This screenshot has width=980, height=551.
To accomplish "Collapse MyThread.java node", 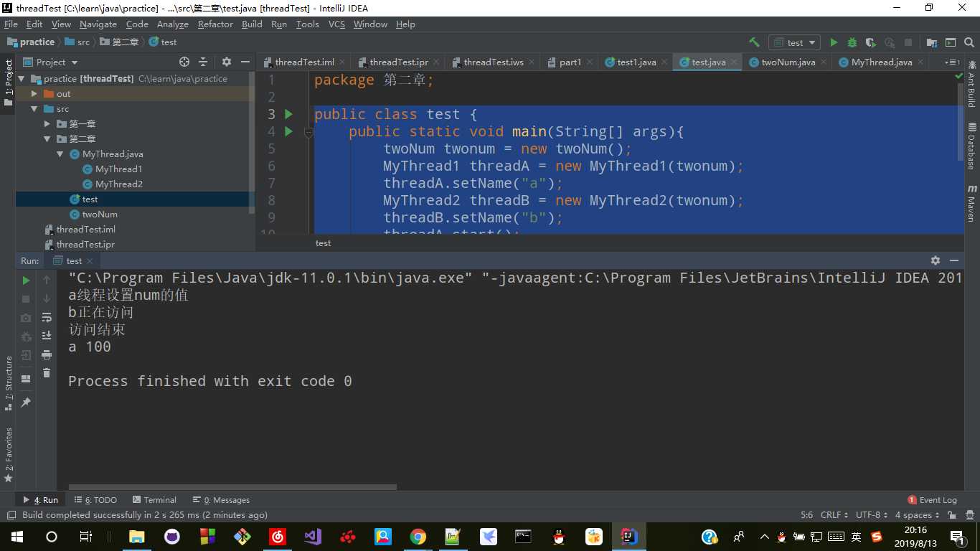I will (60, 154).
